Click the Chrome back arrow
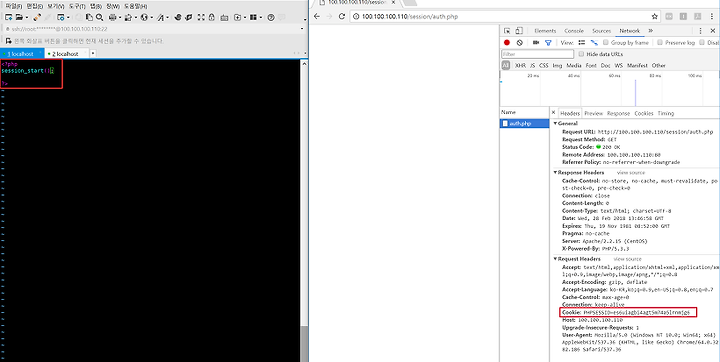This screenshot has width=720, height=362. pos(317,17)
